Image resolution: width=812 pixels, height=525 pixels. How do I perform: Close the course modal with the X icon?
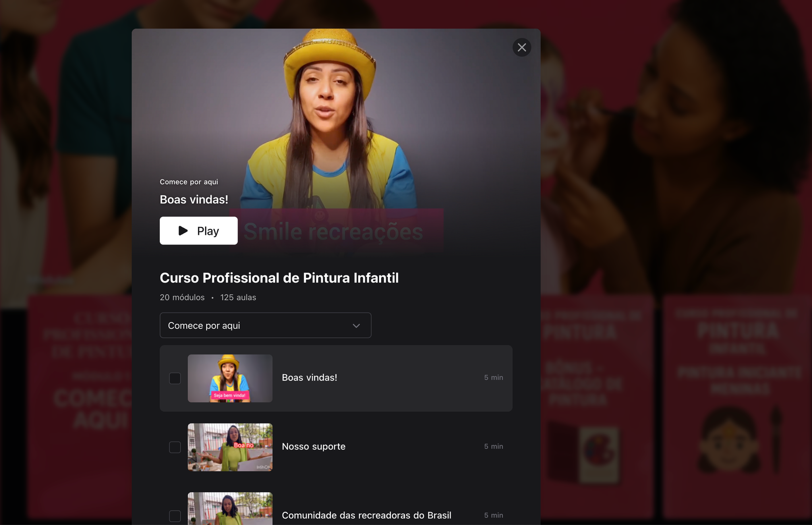coord(522,48)
